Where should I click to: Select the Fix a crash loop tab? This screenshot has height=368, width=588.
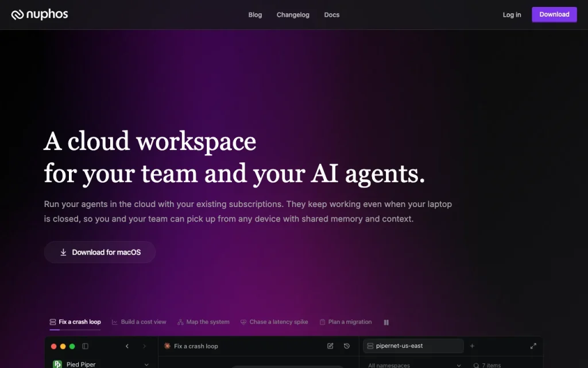tap(75, 322)
